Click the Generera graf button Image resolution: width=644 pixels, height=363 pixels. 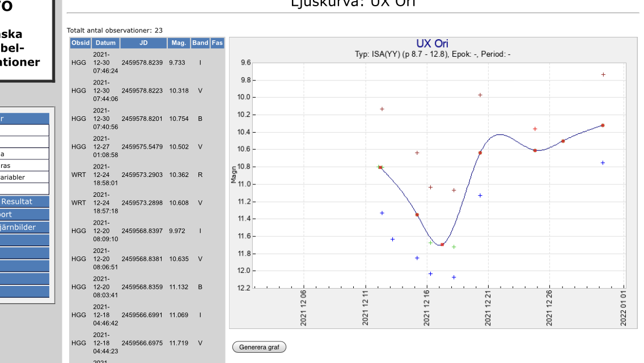click(x=259, y=347)
